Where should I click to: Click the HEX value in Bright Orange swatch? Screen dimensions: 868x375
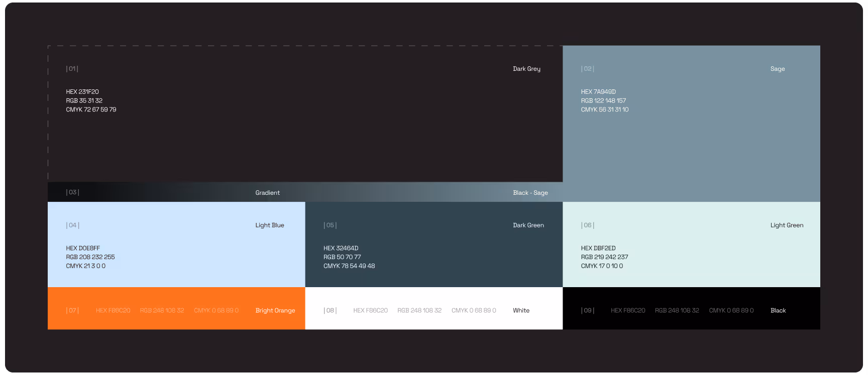tap(113, 311)
